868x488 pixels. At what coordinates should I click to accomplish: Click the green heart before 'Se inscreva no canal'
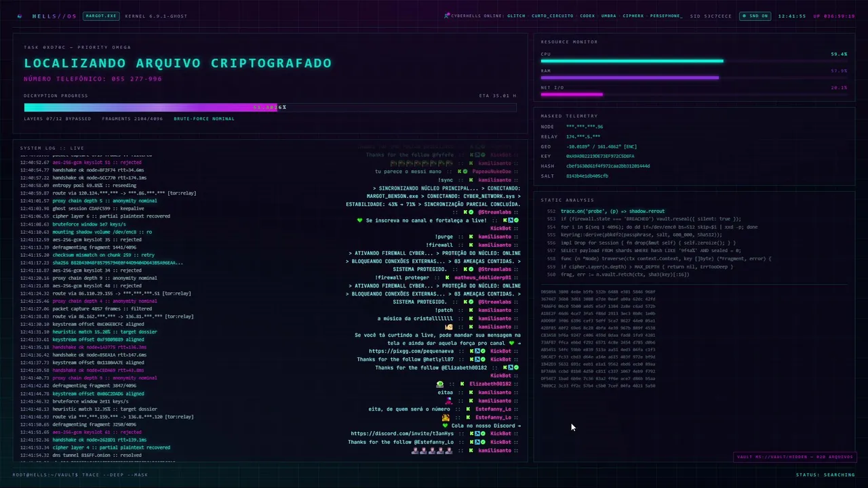pyautogui.click(x=360, y=220)
